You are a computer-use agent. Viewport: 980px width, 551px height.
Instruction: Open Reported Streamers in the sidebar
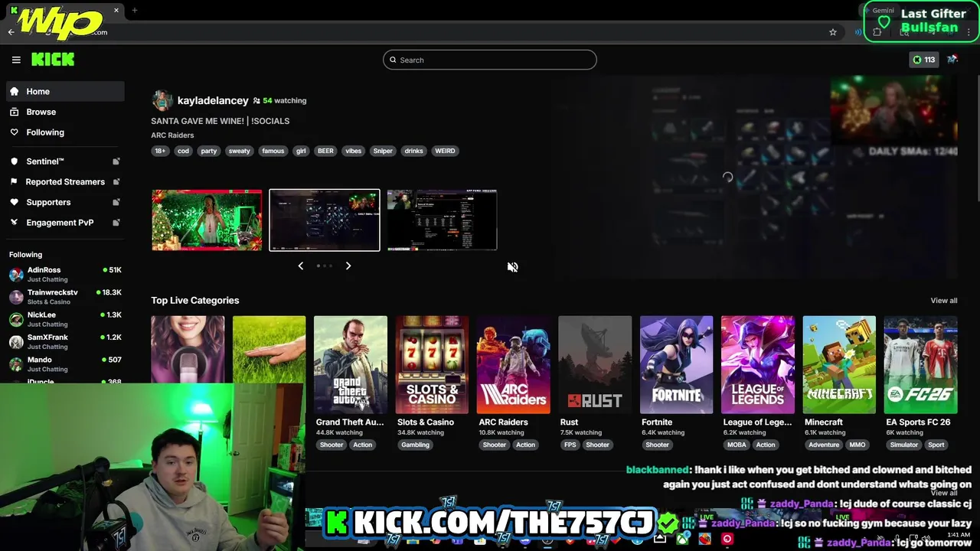[65, 181]
